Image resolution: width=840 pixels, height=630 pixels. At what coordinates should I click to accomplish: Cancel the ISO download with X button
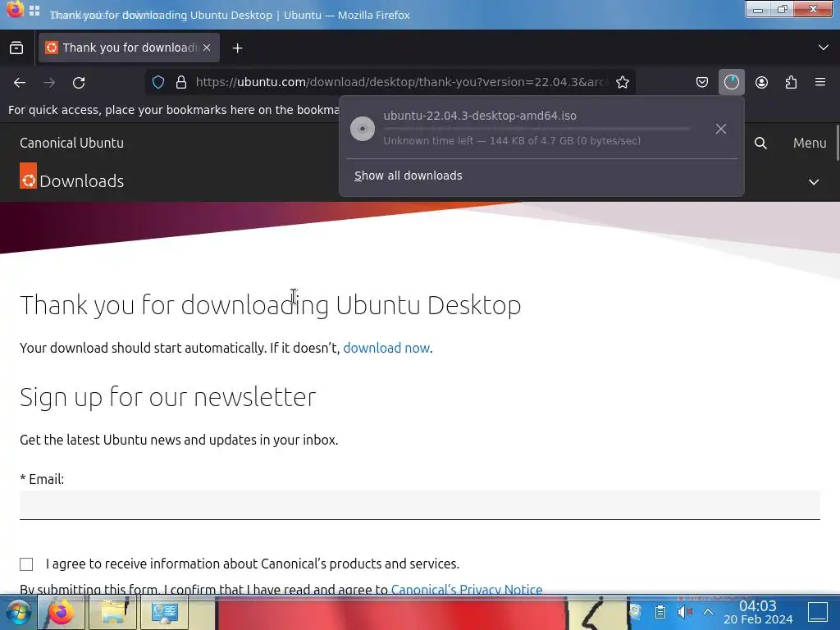(x=721, y=129)
